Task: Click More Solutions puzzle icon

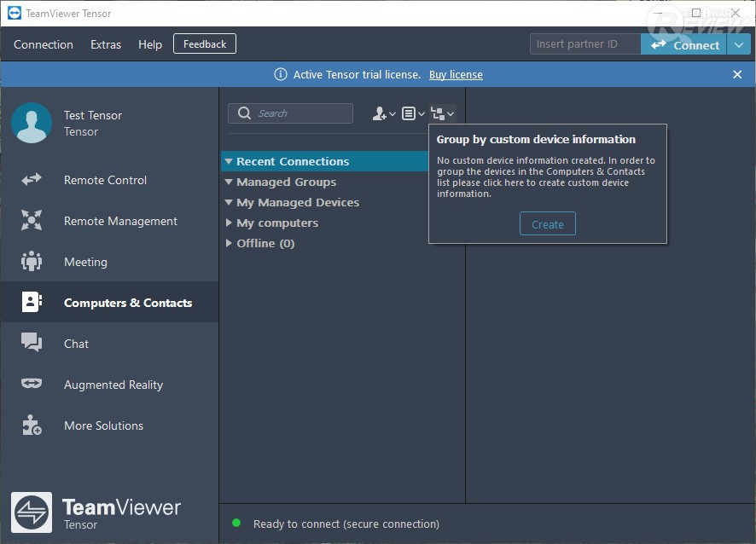Action: tap(32, 425)
